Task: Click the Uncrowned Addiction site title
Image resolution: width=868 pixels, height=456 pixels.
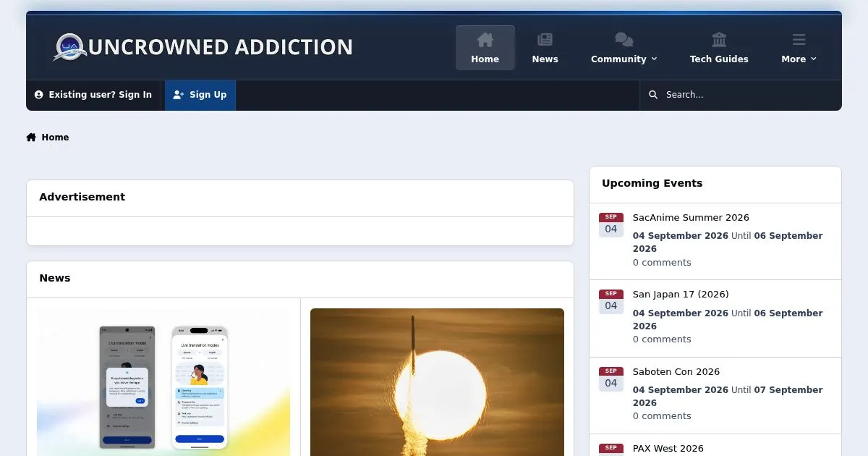Action: tap(221, 48)
